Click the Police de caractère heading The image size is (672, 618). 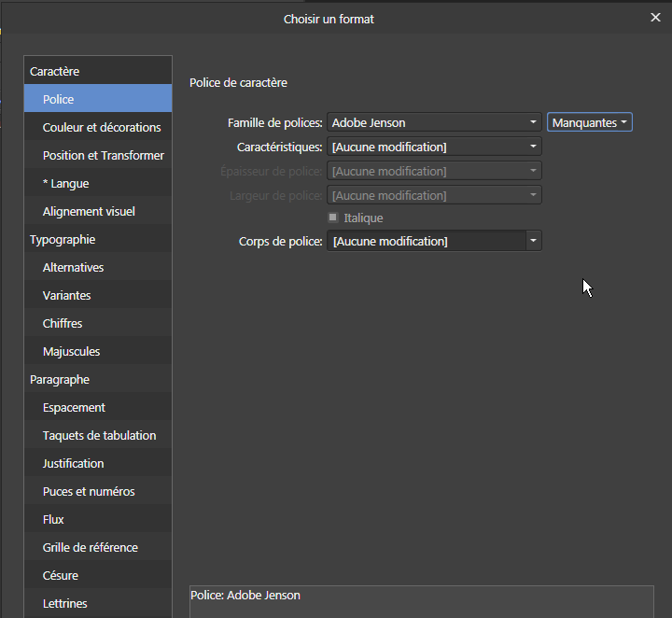238,82
